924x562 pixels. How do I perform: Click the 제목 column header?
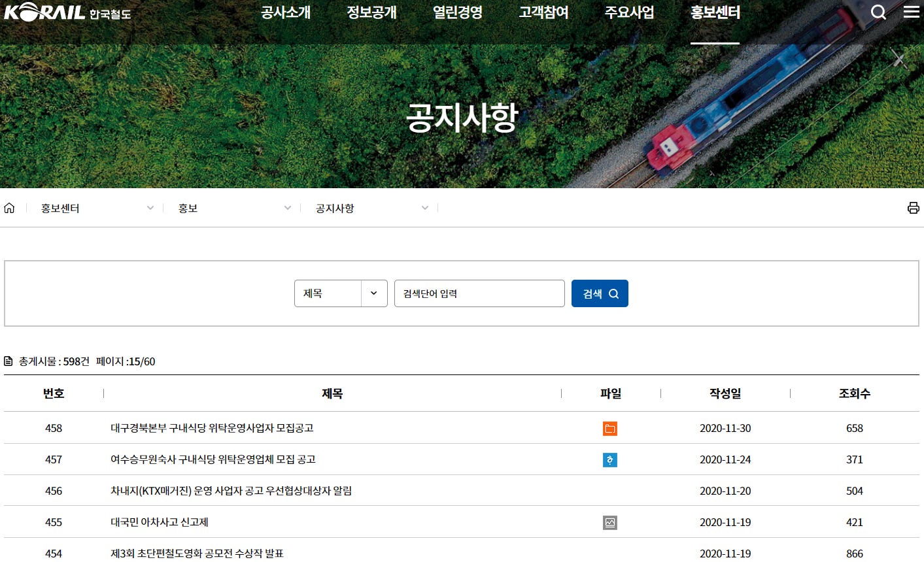pos(332,393)
